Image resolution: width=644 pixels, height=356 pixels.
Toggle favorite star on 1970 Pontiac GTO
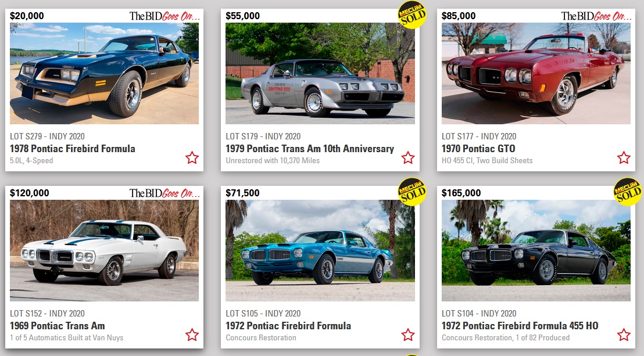coord(624,158)
